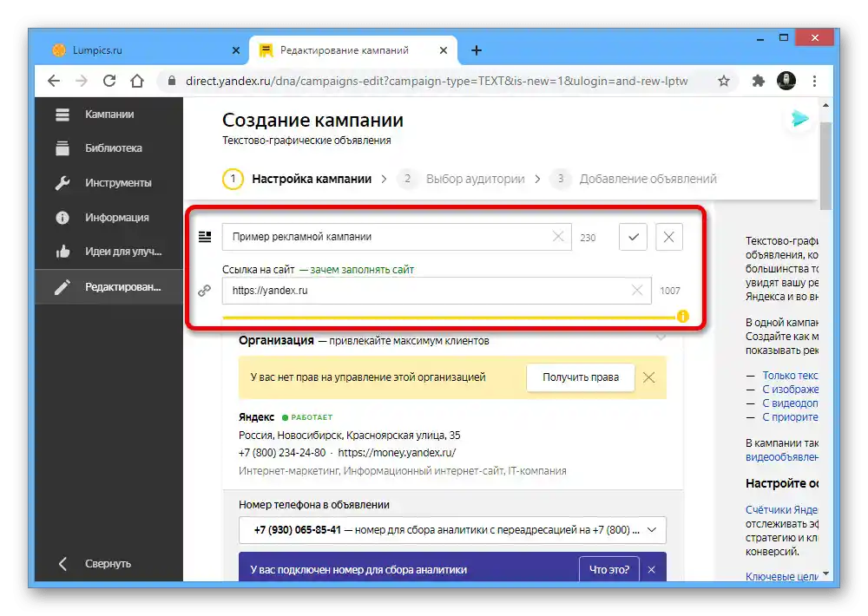
Task: Maximize the browser window
Action: click(783, 38)
